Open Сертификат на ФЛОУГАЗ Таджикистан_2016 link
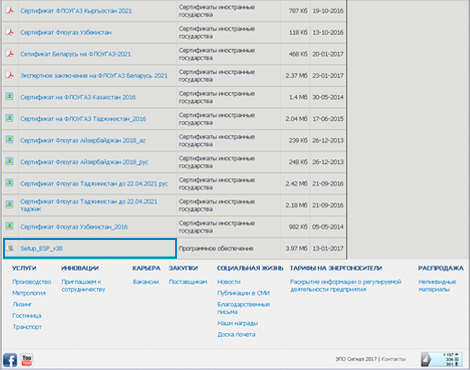This screenshot has height=370, width=470. coord(83,119)
